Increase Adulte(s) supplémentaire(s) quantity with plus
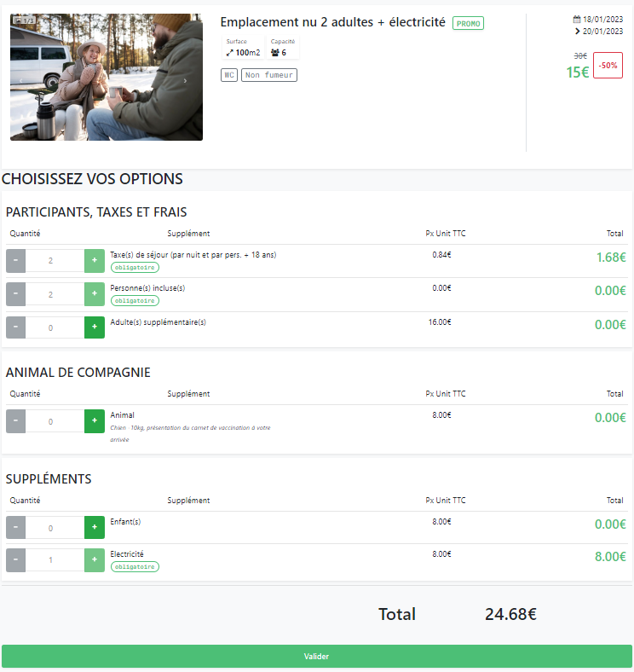This screenshot has height=672, width=634. point(94,327)
